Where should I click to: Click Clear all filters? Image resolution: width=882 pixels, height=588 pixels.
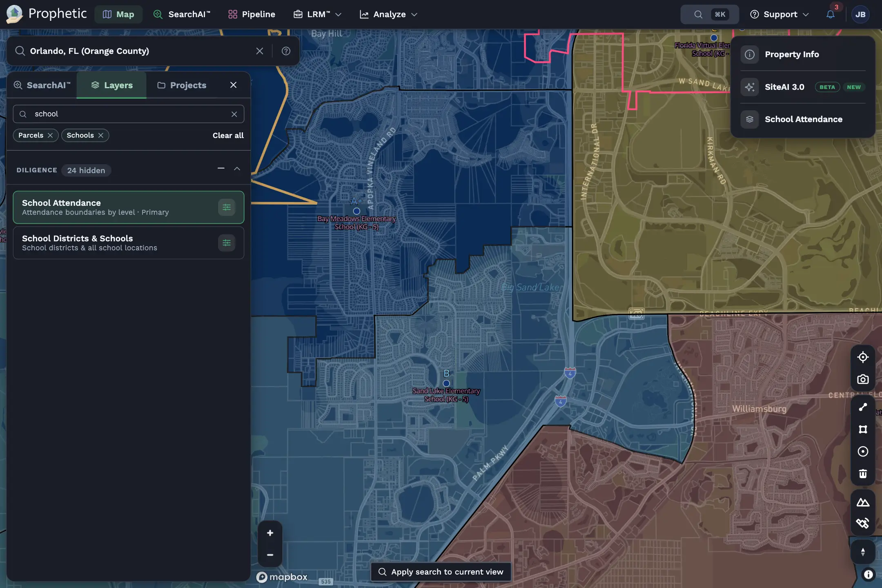(x=228, y=135)
